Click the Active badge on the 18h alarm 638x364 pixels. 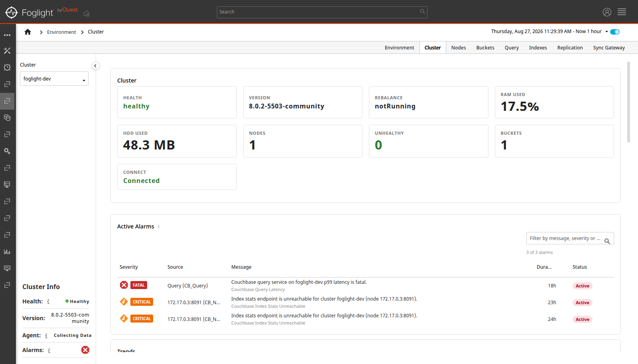click(x=583, y=286)
